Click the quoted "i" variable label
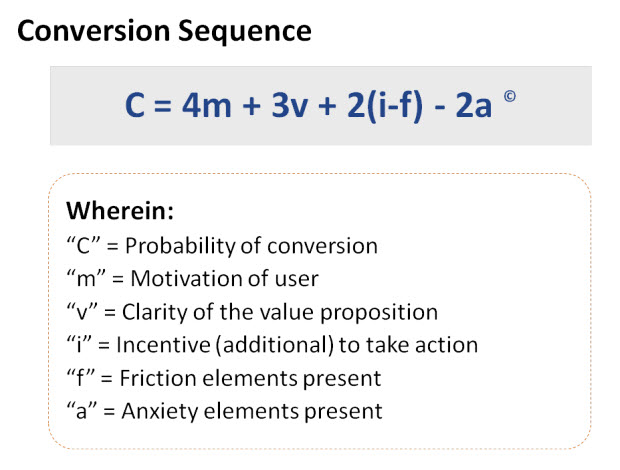The width and height of the screenshot is (620, 470). 77,345
